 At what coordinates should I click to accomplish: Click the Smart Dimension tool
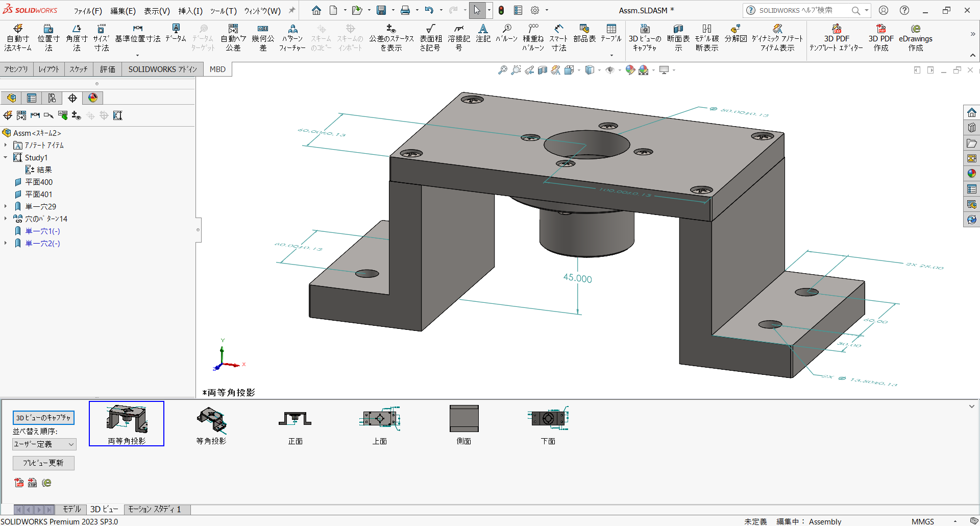pos(558,38)
